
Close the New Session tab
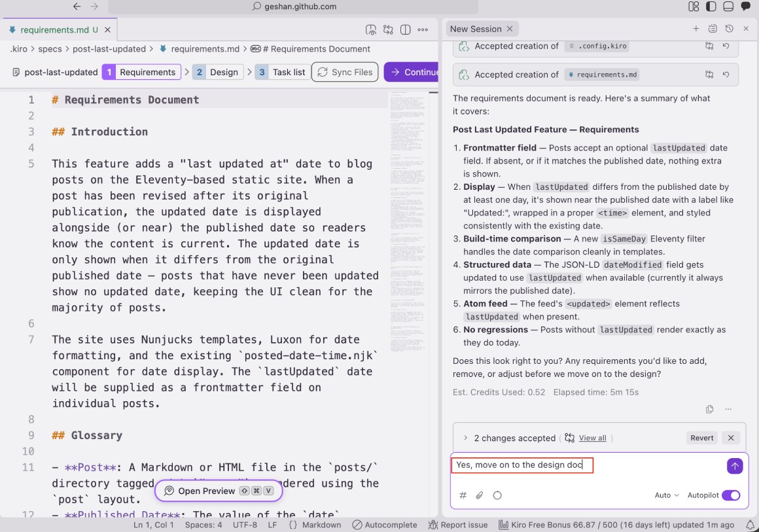[x=510, y=29]
